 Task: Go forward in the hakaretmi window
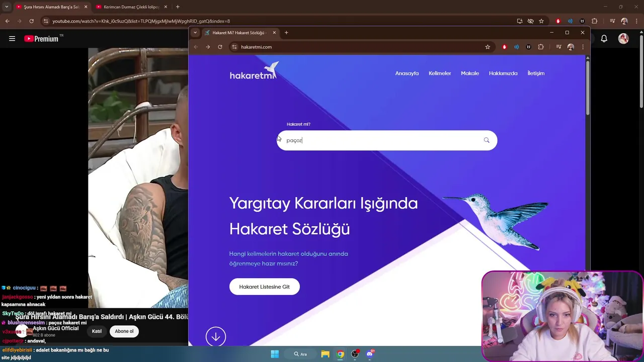click(208, 47)
